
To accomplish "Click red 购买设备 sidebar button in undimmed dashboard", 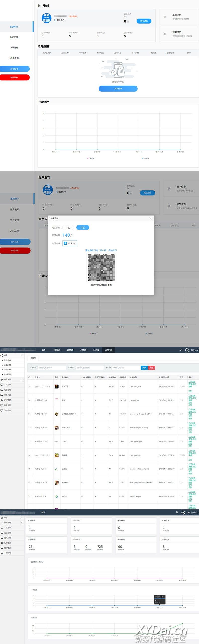I will 14,78.
